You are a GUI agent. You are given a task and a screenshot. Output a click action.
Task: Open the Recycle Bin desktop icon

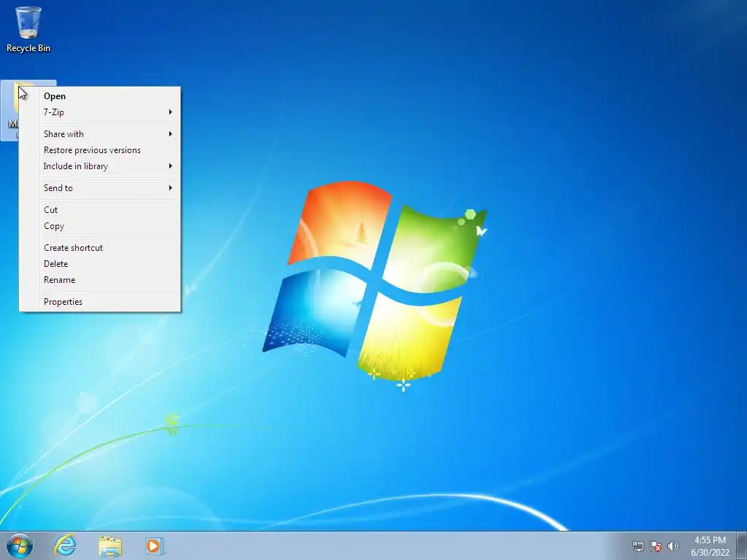[x=28, y=29]
